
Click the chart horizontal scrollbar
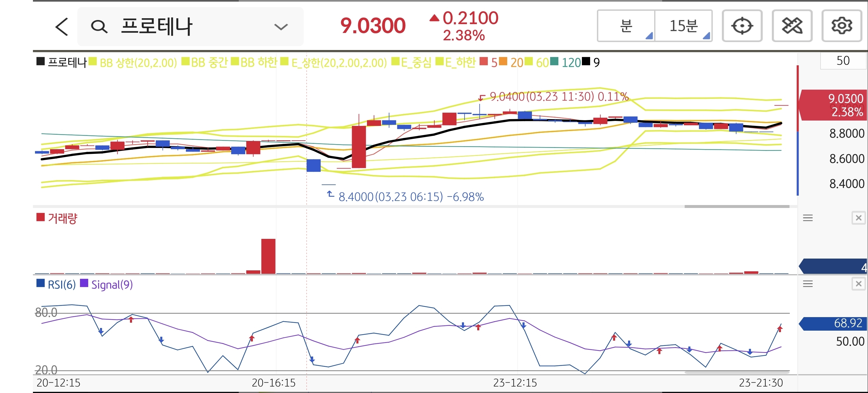[737, 206]
